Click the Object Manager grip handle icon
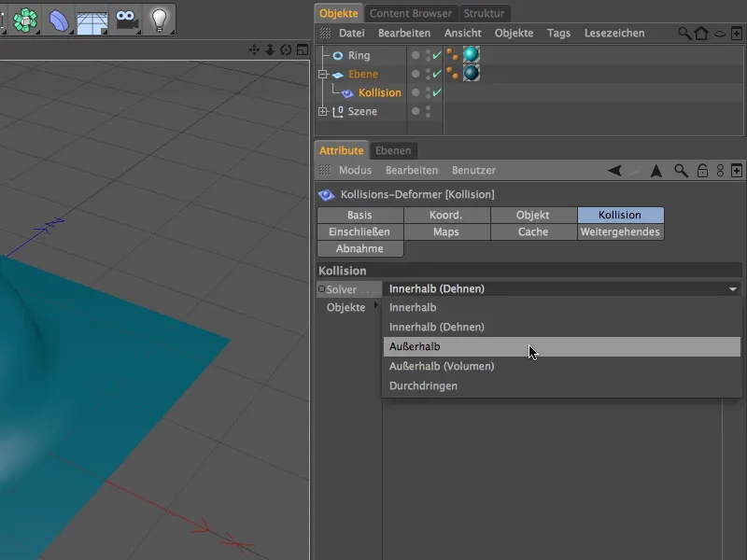This screenshot has height=560, width=747. [x=325, y=33]
